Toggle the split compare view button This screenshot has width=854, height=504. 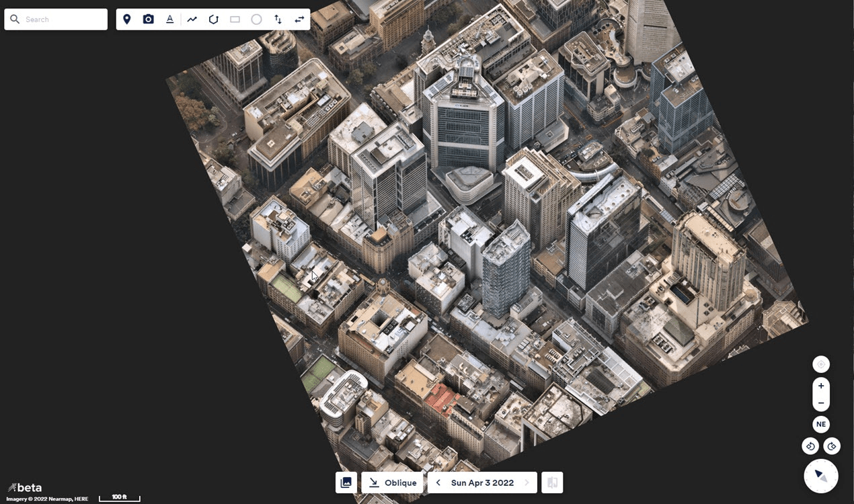point(552,482)
